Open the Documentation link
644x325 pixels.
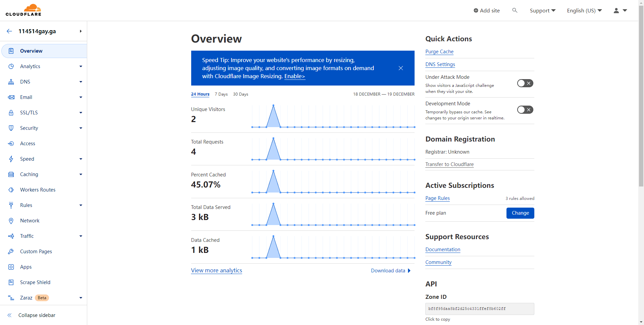443,250
